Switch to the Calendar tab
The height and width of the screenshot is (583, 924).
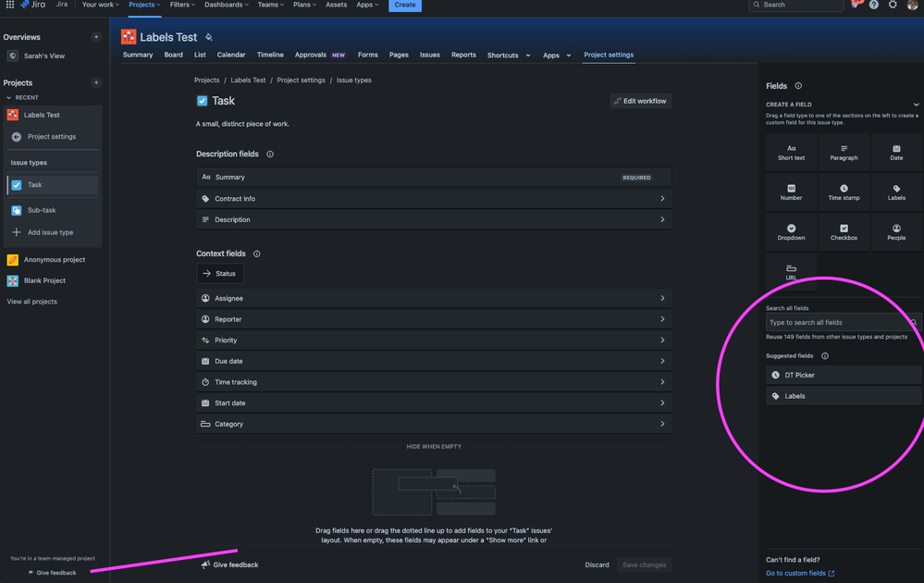(x=231, y=55)
